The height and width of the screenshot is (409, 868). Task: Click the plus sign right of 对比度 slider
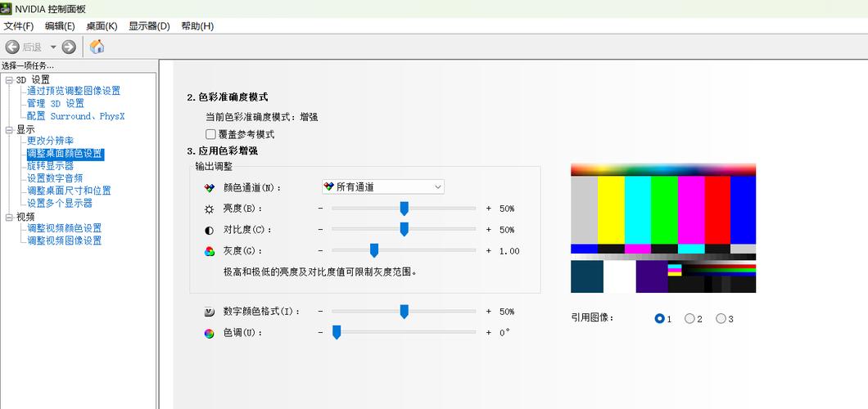[x=488, y=229]
